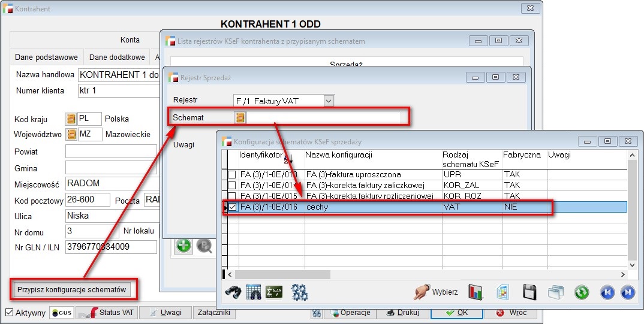The height and width of the screenshot is (324, 644).
Task: Click the green plus add icon
Action: [x=183, y=246]
